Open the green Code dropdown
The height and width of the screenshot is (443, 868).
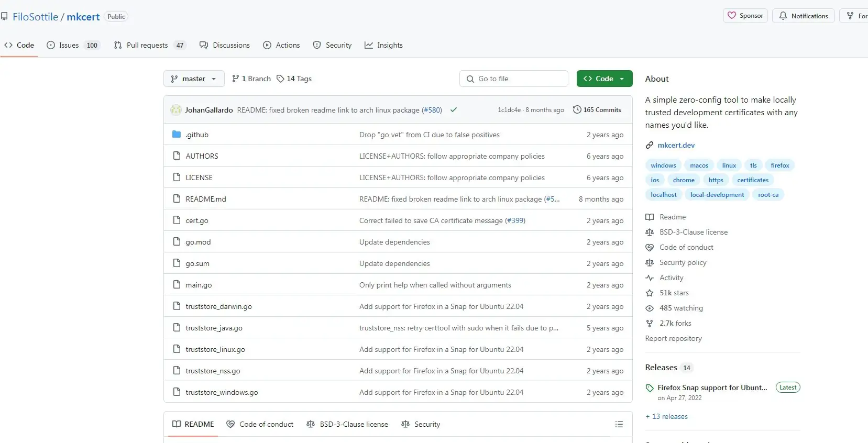(604, 79)
